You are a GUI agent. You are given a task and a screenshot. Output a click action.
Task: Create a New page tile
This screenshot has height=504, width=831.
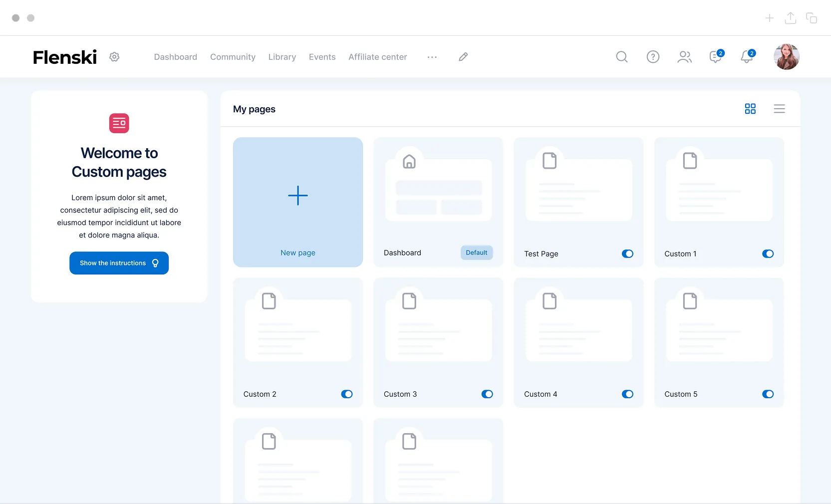tap(298, 202)
